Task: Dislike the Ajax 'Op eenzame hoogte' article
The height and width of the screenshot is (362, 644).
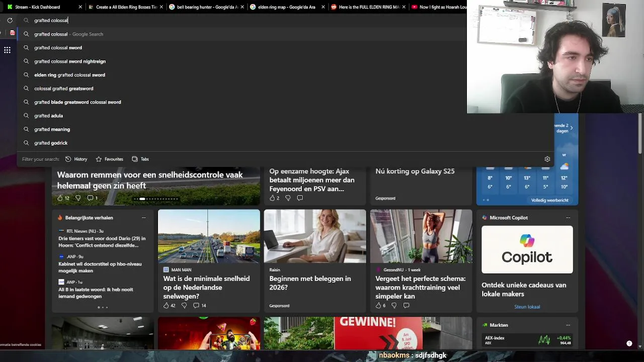Action: pyautogui.click(x=288, y=198)
